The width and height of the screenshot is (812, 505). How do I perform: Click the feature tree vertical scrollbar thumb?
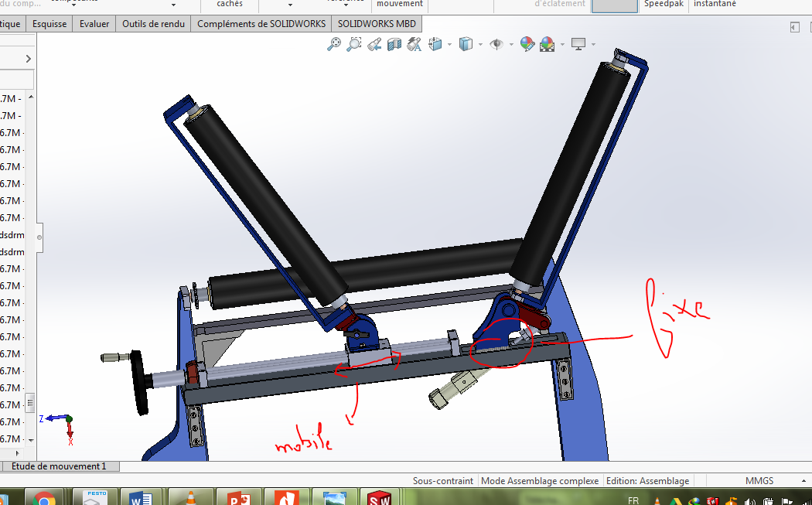31,401
